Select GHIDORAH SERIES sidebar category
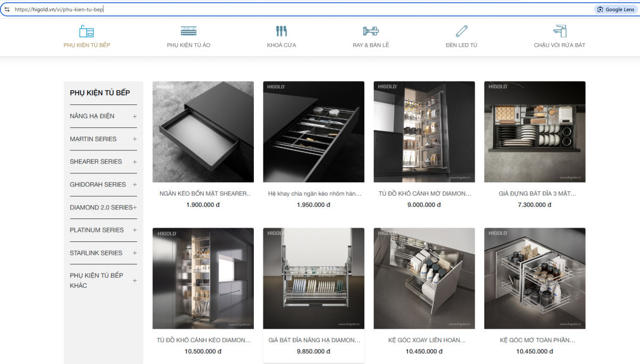The height and width of the screenshot is (364, 640). click(98, 184)
